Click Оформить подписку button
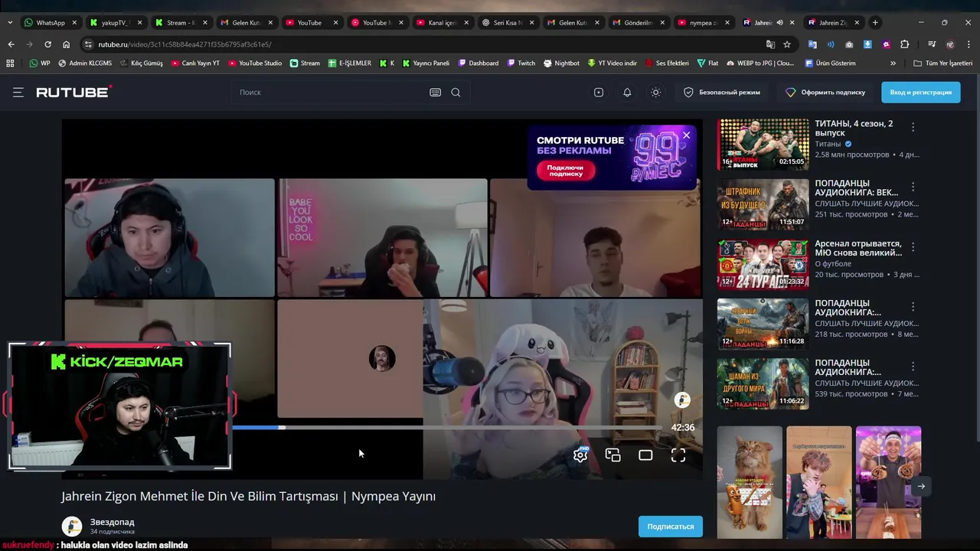Screen dimensions: 980x551 [x=825, y=92]
